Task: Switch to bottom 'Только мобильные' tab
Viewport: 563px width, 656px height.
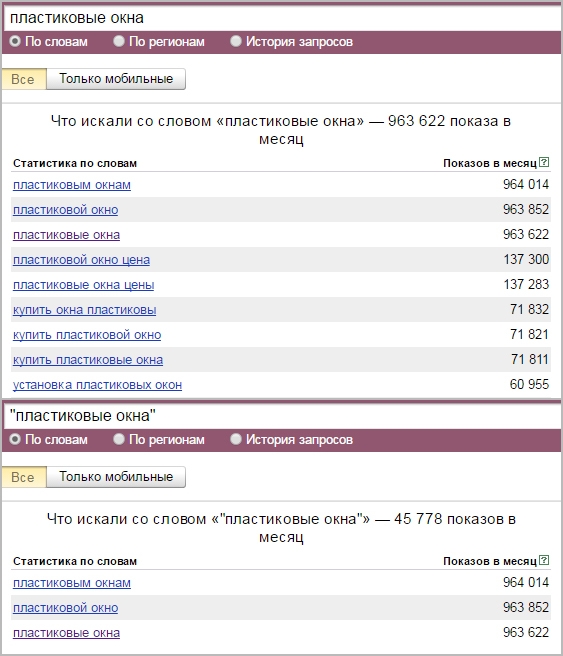Action: tap(116, 477)
